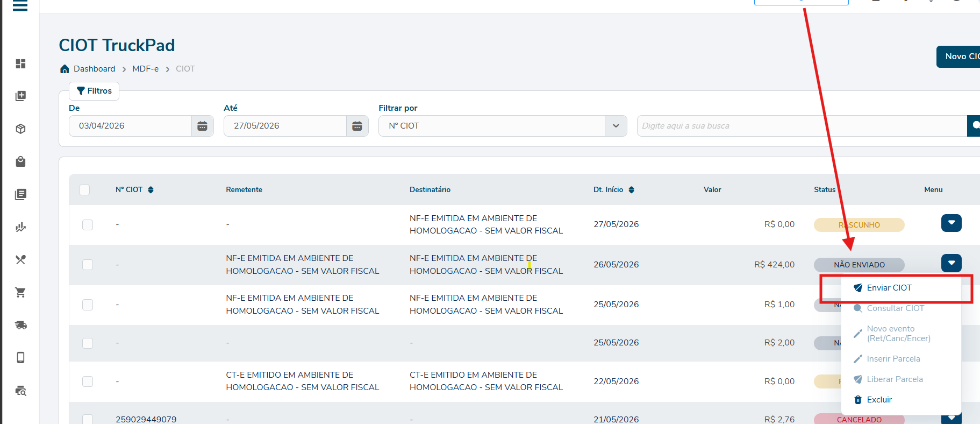Open the MDF-e breadcrumb link
Screen dimensions: 980x424
pyautogui.click(x=146, y=69)
